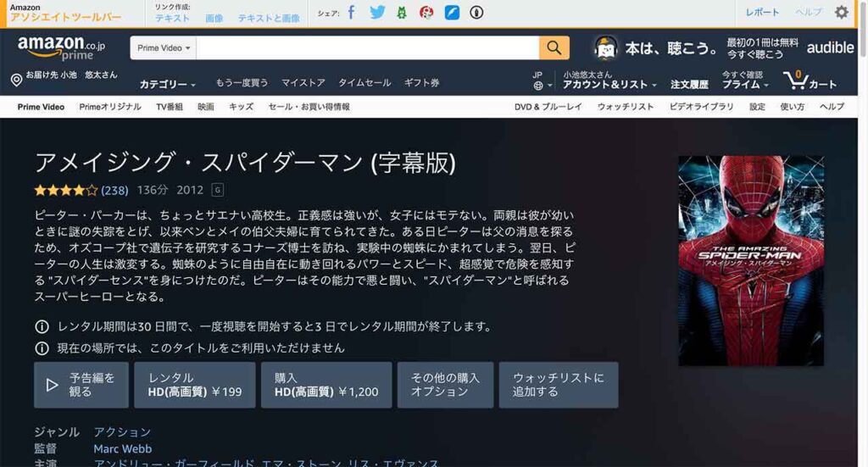Click the search text input field
This screenshot has width=868, height=467.
pyautogui.click(x=367, y=48)
